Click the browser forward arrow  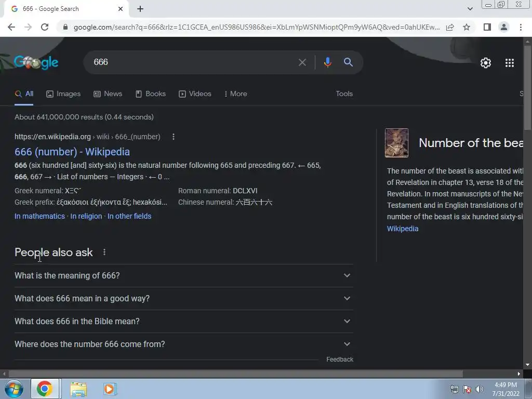pyautogui.click(x=28, y=27)
